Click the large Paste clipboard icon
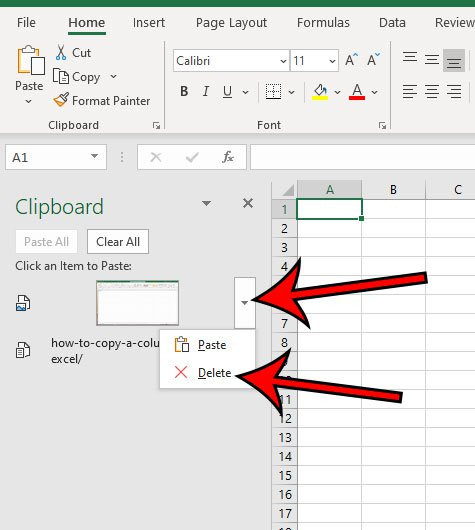The image size is (475, 530). tap(31, 61)
